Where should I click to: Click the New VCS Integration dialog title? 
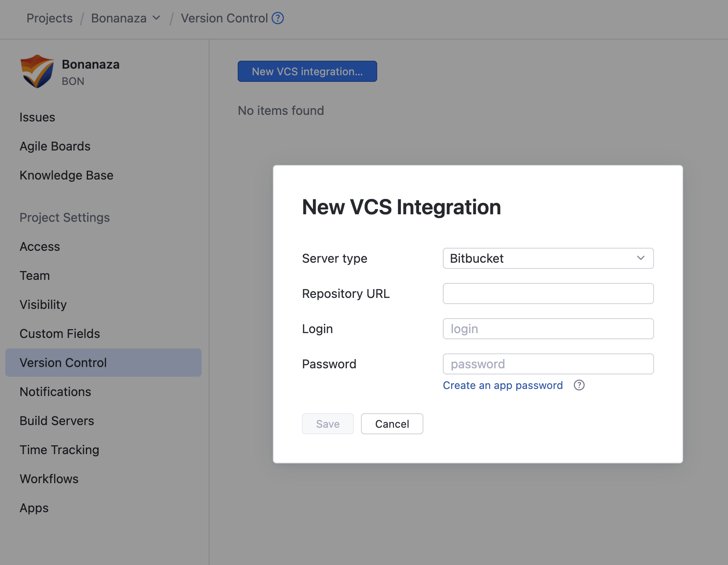[401, 207]
